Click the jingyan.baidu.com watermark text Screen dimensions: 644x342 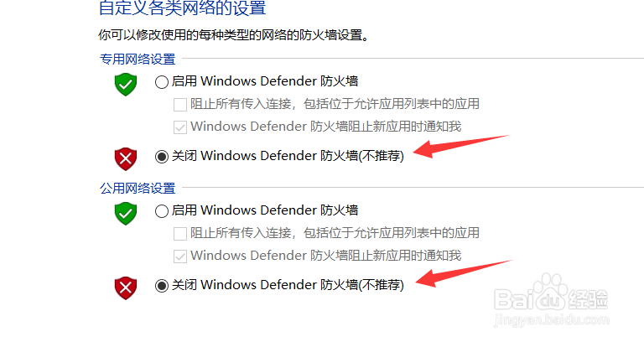[552, 320]
